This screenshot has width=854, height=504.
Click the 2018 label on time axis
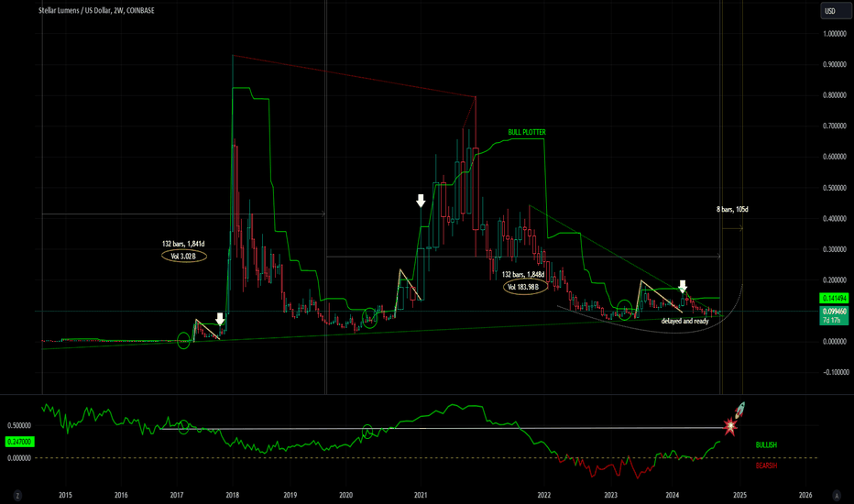click(232, 495)
